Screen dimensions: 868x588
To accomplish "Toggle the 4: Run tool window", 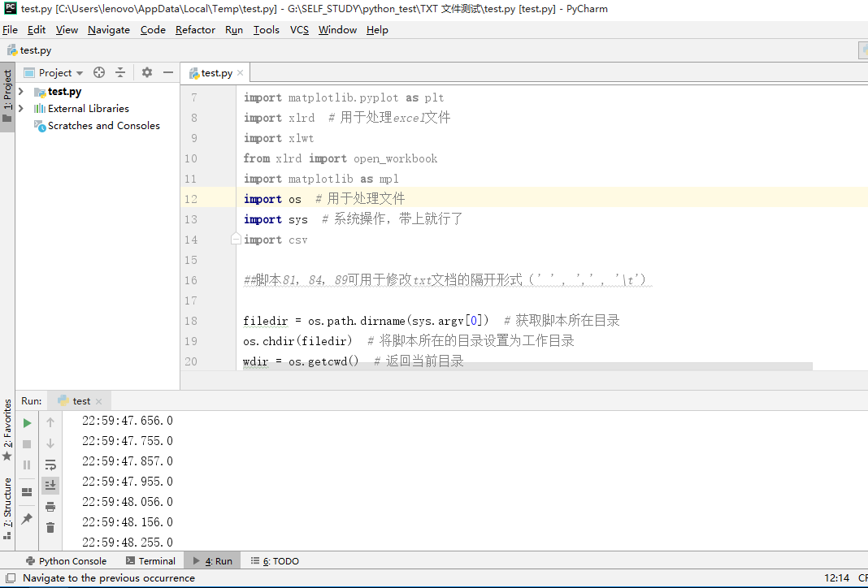I will pos(213,561).
